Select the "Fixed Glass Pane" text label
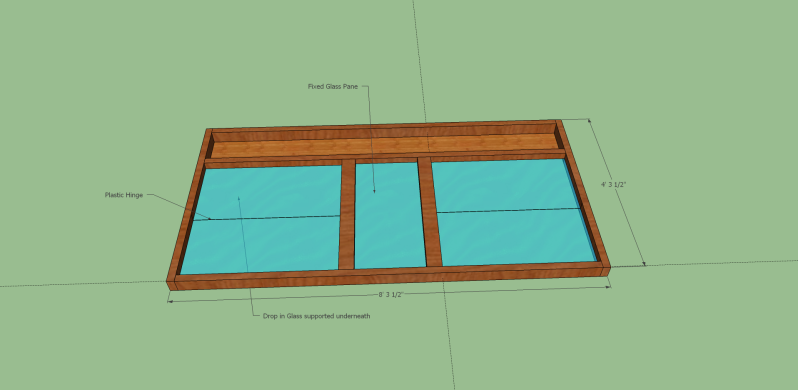Viewport: 798px width, 390px height. click(333, 87)
